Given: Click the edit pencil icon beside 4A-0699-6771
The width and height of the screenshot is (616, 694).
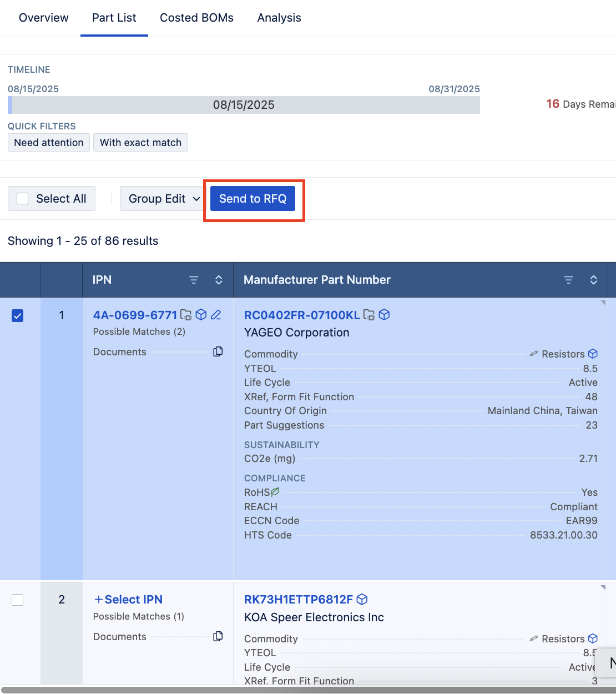Looking at the screenshot, I should (216, 315).
